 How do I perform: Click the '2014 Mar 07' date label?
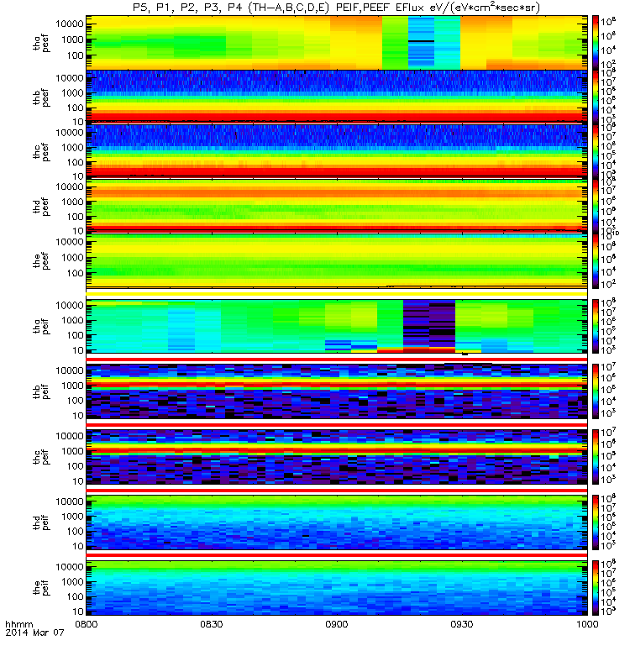(34, 633)
